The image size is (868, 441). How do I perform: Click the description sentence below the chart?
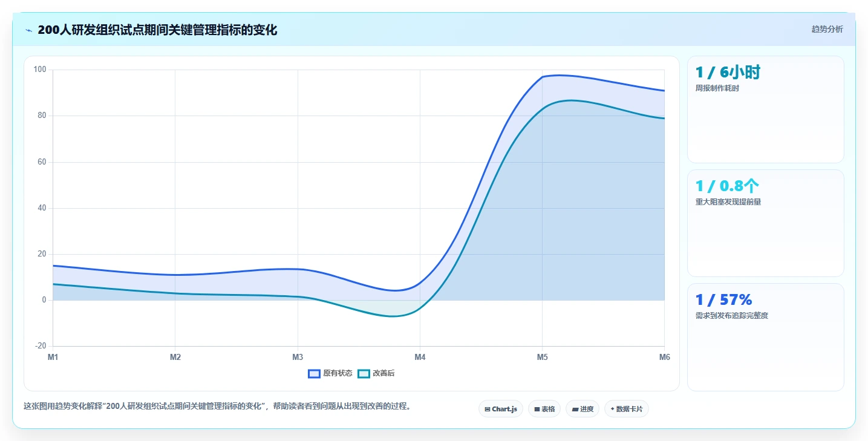pos(219,407)
